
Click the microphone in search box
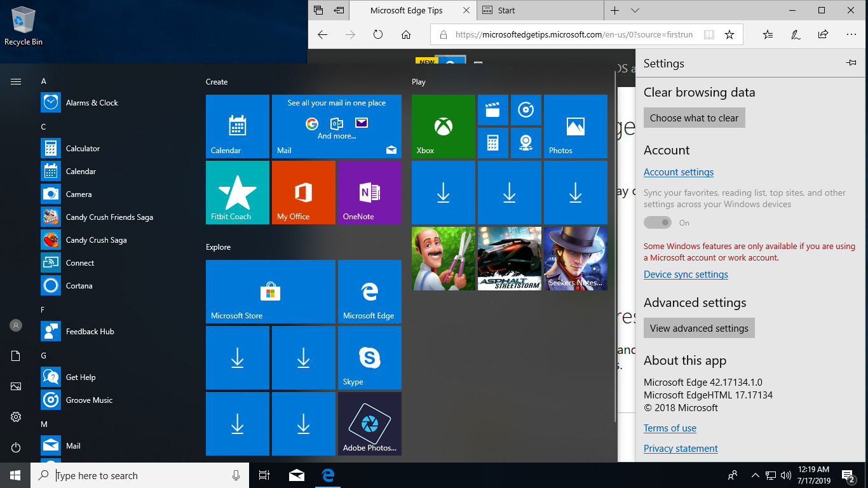pos(236,475)
